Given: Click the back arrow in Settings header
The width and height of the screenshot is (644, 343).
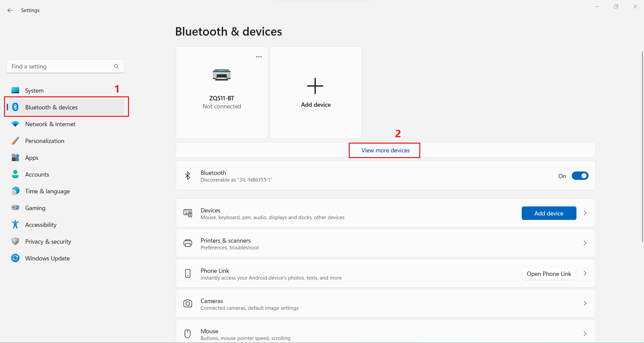Looking at the screenshot, I should (10, 10).
